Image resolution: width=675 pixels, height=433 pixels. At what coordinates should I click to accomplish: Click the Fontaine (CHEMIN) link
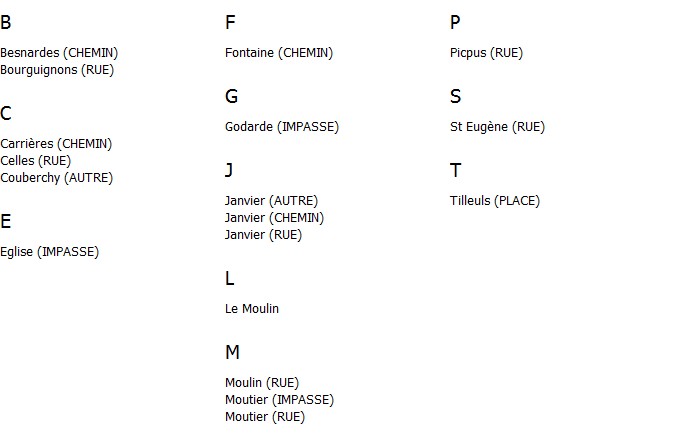pos(279,53)
